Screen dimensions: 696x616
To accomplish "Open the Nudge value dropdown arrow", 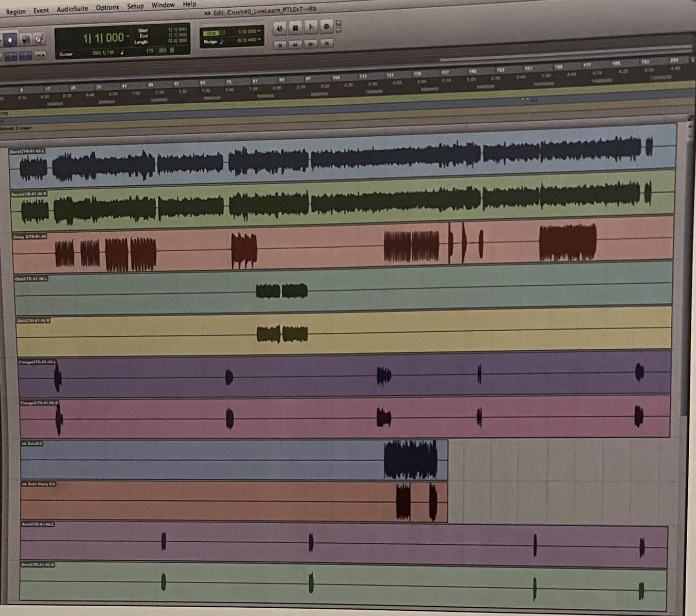I will tap(259, 39).
